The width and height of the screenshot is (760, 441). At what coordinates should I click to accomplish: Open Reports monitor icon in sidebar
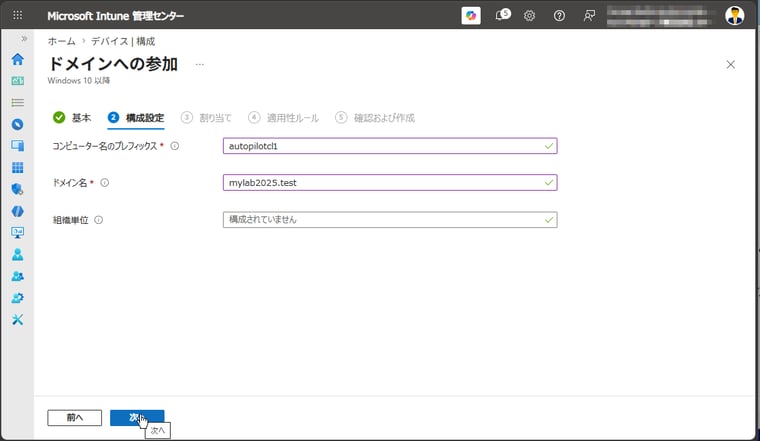tap(17, 233)
